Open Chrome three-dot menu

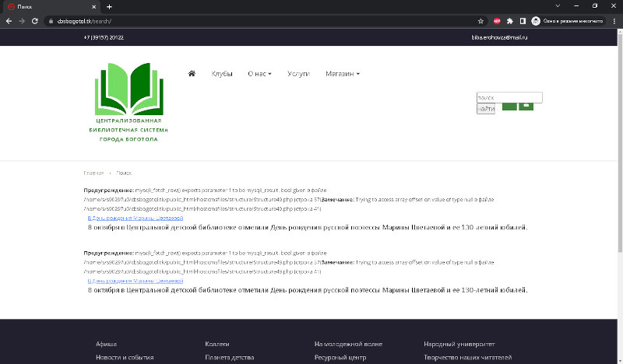pyautogui.click(x=614, y=21)
